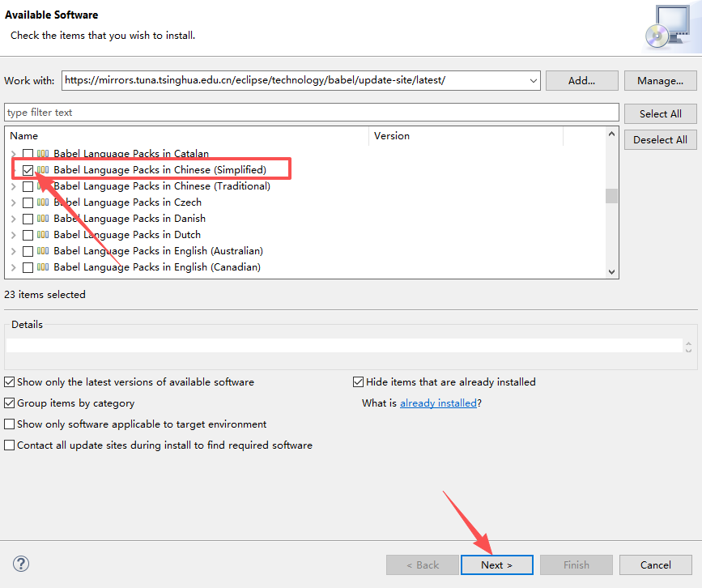
Task: Open the Work with URL dropdown arrow
Action: pyautogui.click(x=534, y=81)
